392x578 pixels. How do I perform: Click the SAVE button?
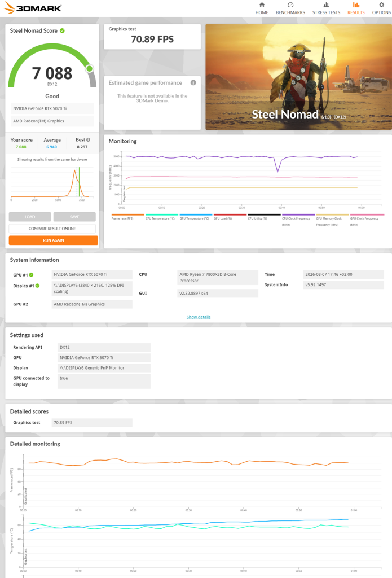click(74, 217)
